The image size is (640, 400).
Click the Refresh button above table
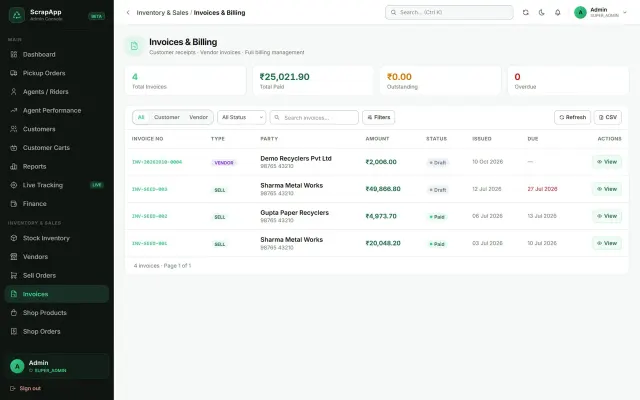point(572,117)
